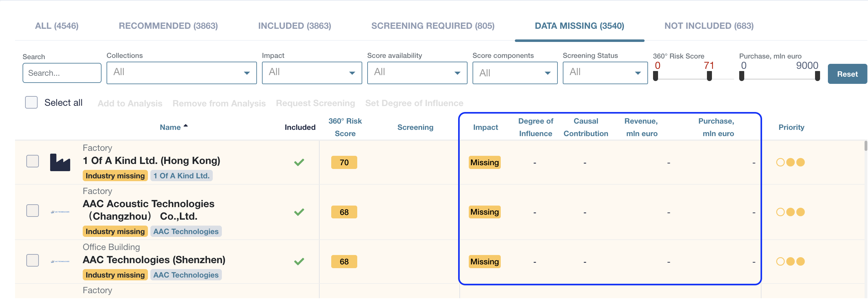868x301 pixels.
Task: Switch to the ALL (4546) tab
Action: pos(57,26)
